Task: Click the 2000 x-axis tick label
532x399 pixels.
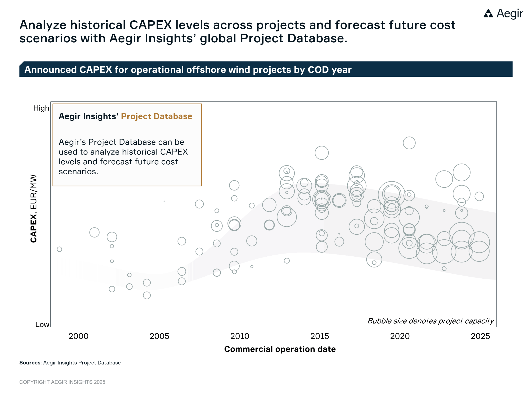Action: coord(78,336)
